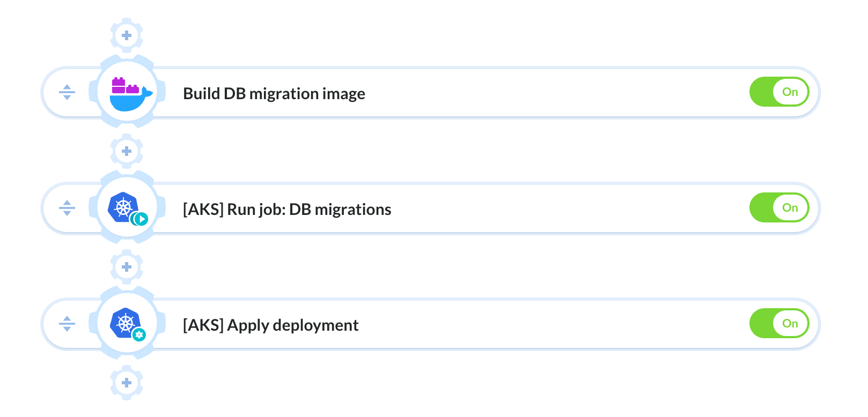Click the down arrow on Apply deployment row

click(x=67, y=329)
